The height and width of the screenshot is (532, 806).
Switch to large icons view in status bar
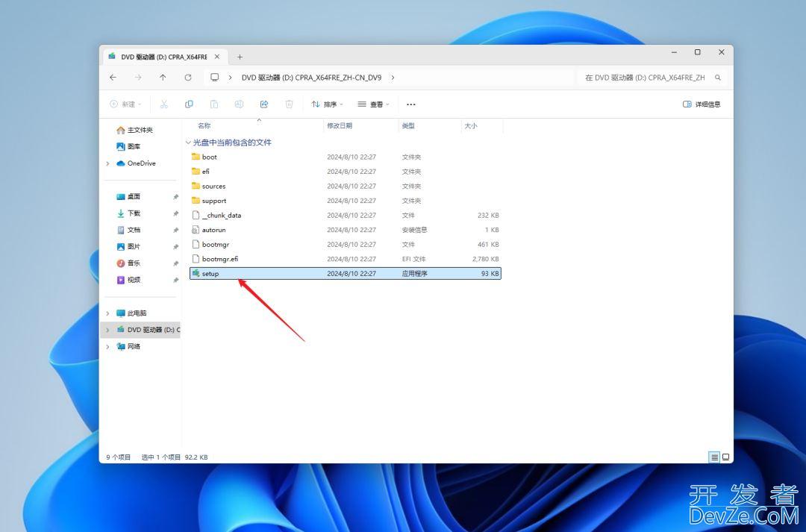pyautogui.click(x=725, y=457)
